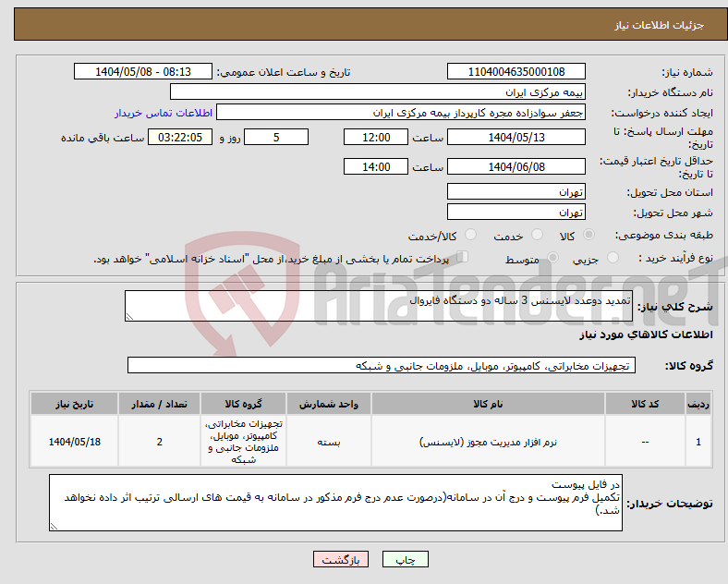Click the شماره نیاز field 1104004635000108
The height and width of the screenshot is (584, 728).
tap(516, 71)
